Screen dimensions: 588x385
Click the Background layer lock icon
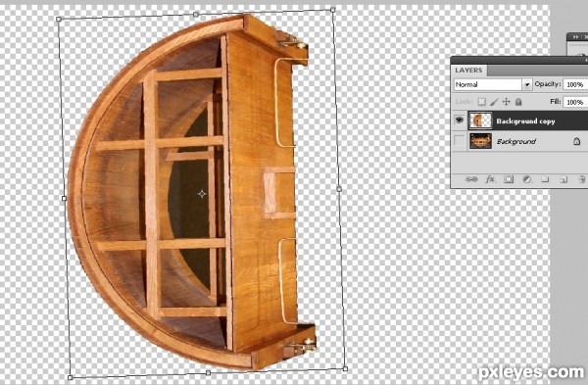pyautogui.click(x=577, y=141)
